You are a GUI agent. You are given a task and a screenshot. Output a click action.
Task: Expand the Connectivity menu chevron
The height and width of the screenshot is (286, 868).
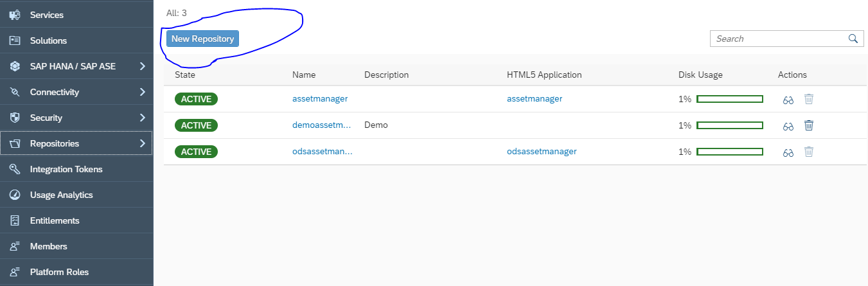click(143, 92)
